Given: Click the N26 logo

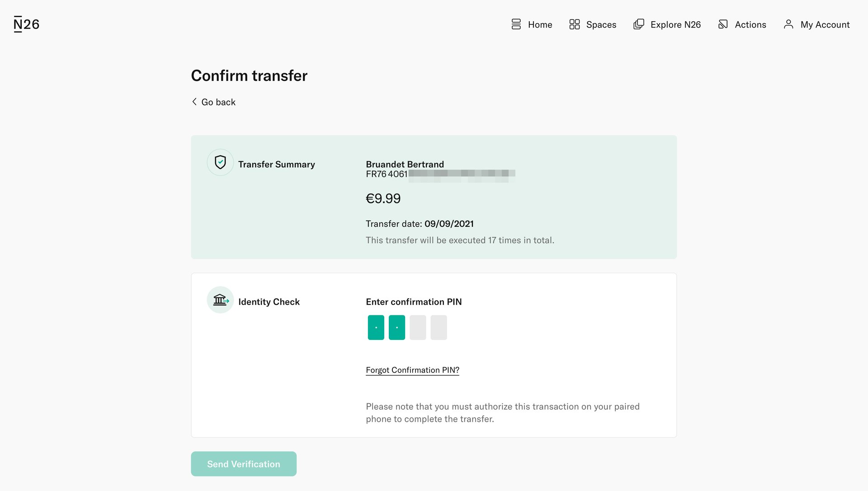Looking at the screenshot, I should (26, 24).
